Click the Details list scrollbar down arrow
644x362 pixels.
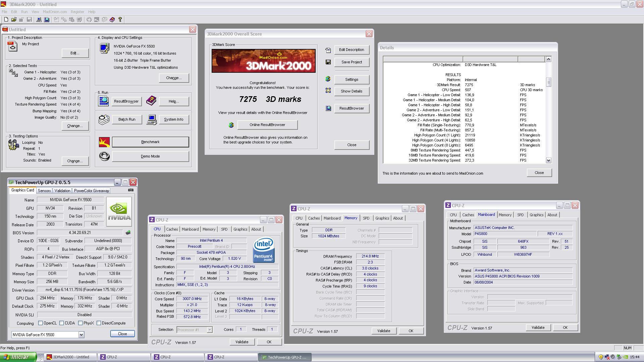click(548, 161)
